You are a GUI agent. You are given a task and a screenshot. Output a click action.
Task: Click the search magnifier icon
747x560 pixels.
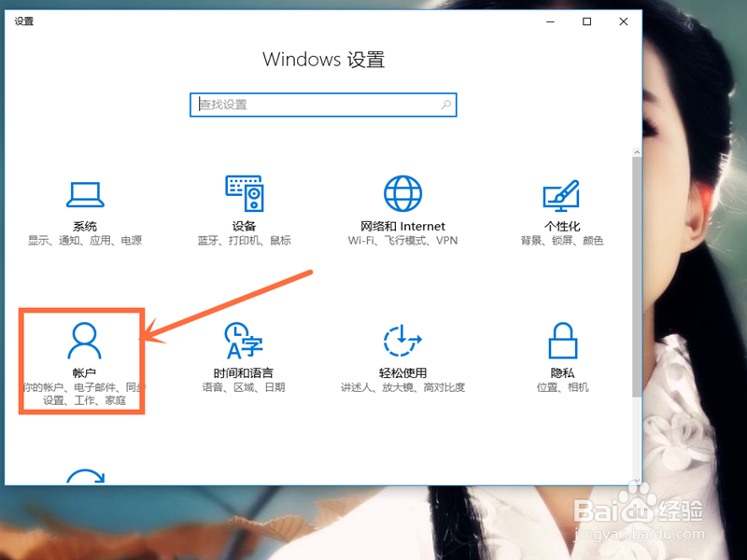446,105
